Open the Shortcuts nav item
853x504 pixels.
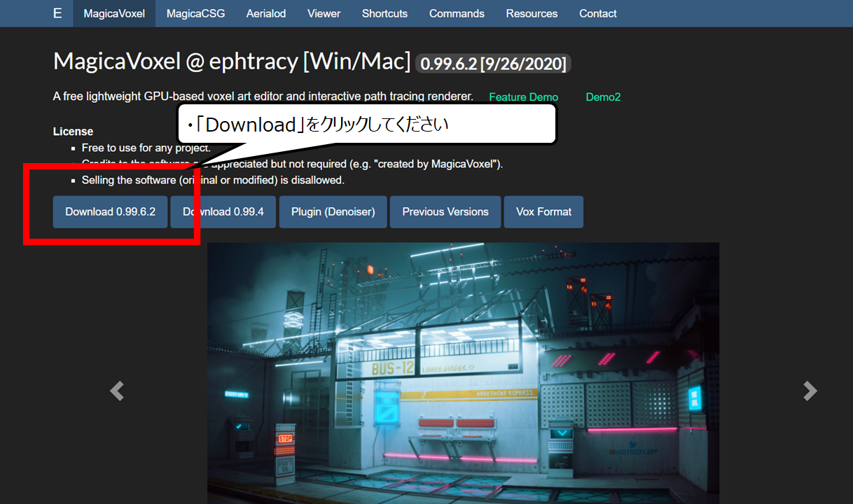tap(384, 13)
